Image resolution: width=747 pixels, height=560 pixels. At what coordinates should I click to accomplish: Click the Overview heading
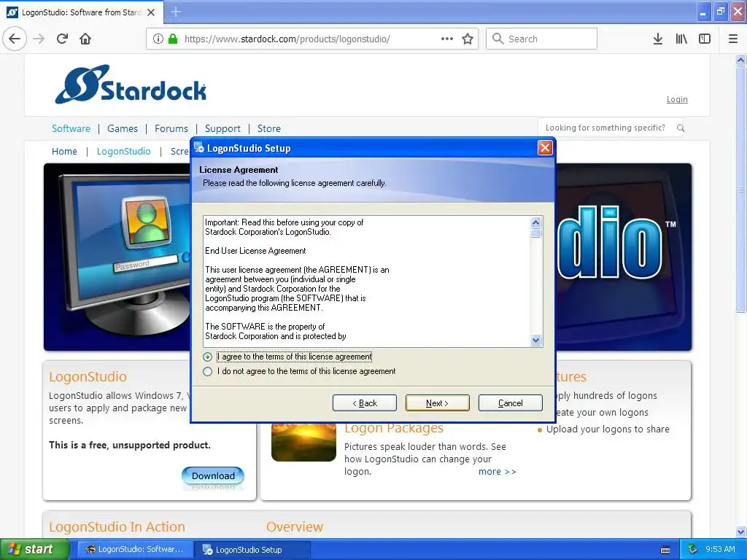[x=295, y=526]
